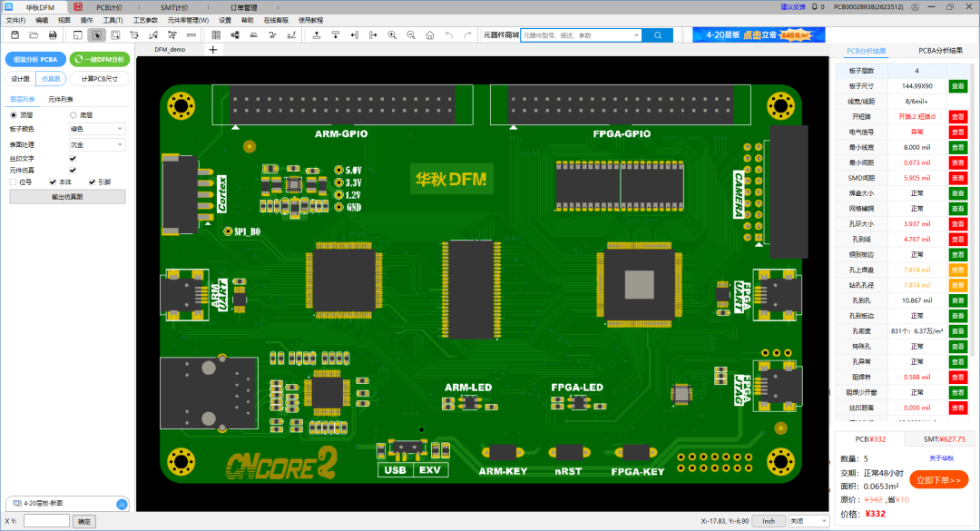
Task: Select the arrow pointer tool
Action: pos(97,34)
